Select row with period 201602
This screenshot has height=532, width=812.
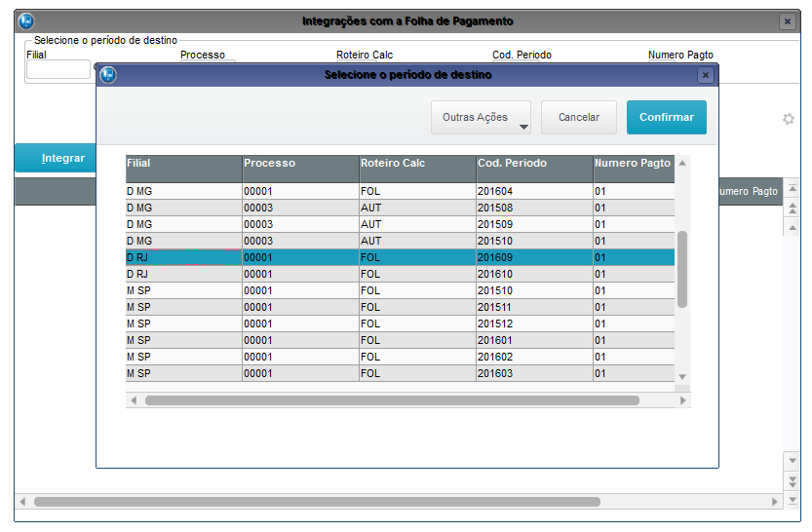tap(400, 357)
